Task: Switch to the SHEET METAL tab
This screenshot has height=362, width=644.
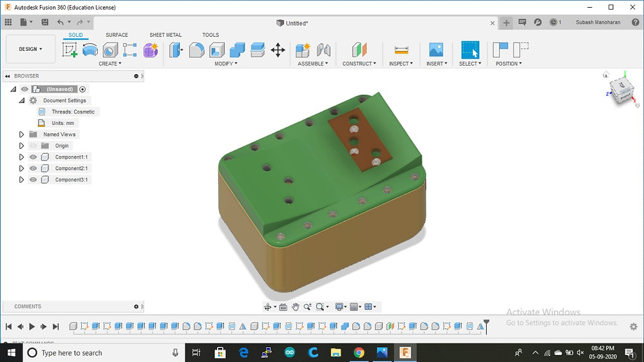Action: tap(166, 35)
